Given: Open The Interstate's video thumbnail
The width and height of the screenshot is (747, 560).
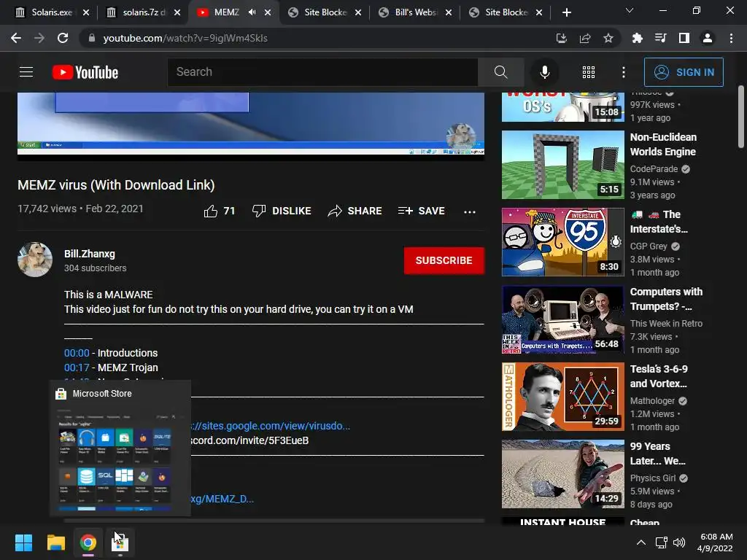Looking at the screenshot, I should click(x=562, y=242).
